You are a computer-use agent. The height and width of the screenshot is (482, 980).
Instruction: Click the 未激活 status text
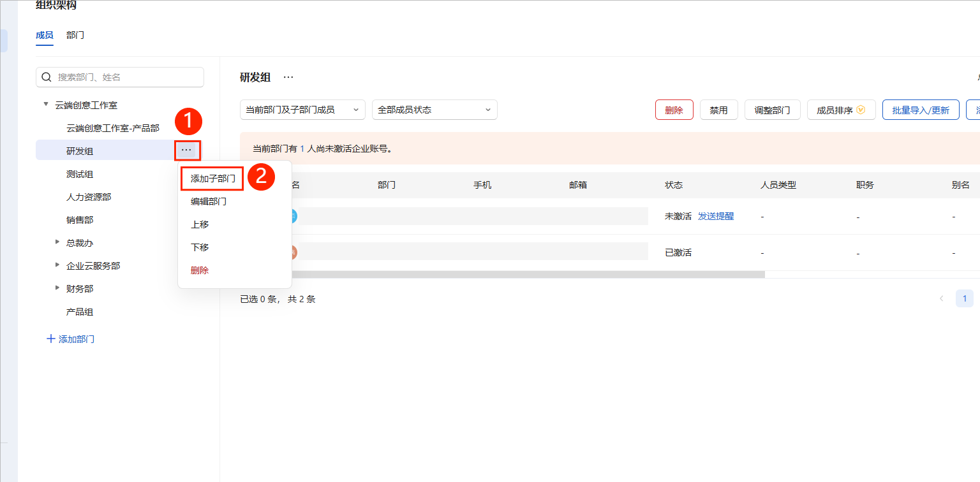pyautogui.click(x=678, y=216)
